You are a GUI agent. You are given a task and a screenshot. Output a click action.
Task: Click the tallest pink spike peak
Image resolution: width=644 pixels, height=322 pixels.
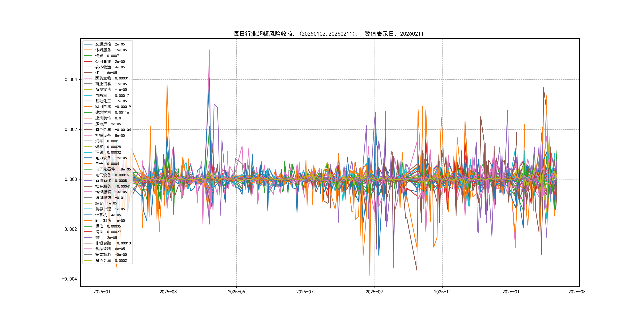click(209, 50)
